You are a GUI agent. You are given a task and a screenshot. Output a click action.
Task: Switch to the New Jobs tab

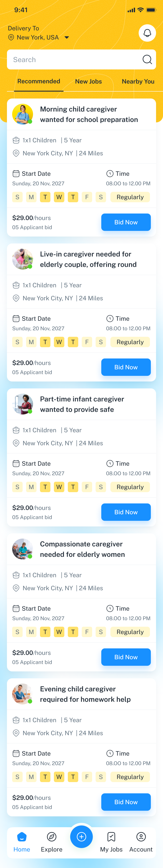click(88, 82)
